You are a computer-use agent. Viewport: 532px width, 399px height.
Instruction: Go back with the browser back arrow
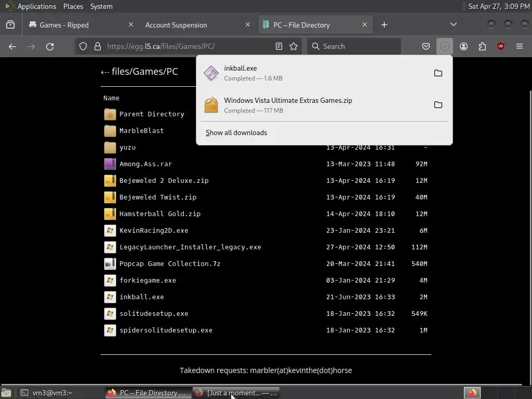pos(12,46)
